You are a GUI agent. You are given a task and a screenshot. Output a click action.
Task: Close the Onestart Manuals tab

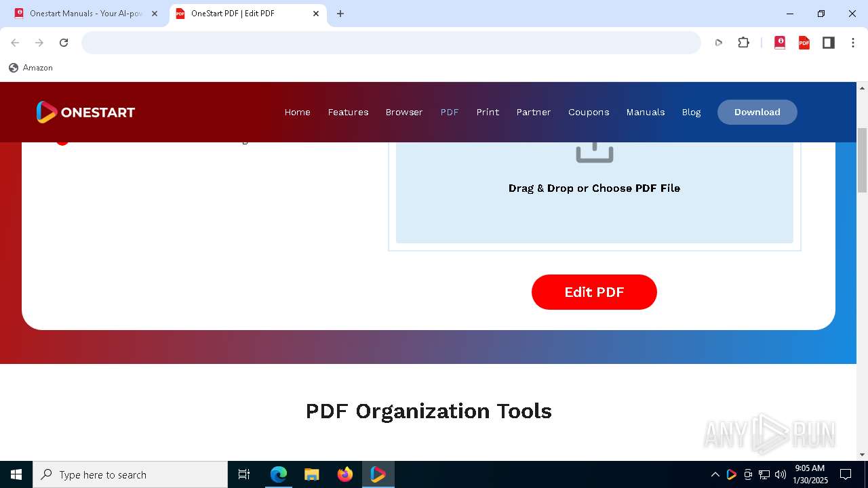pos(155,14)
